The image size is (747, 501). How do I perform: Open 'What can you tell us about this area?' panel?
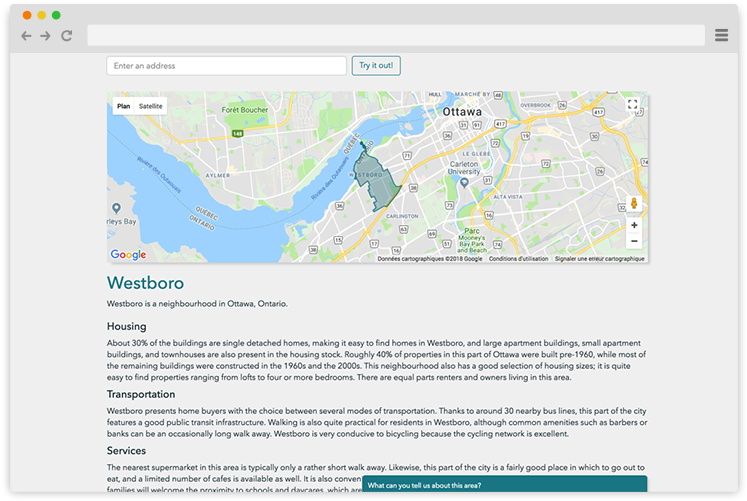505,485
